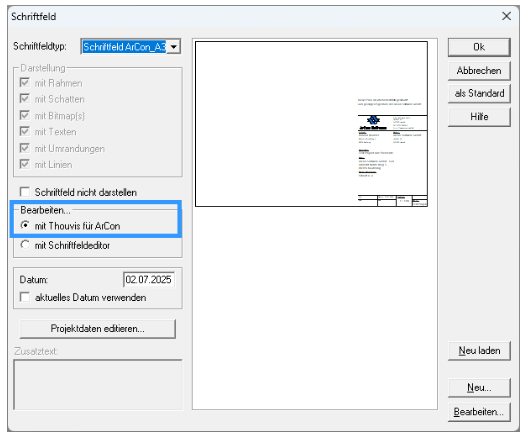Click into the Datum input field
Screen dimensions: 527x438
pos(149,279)
